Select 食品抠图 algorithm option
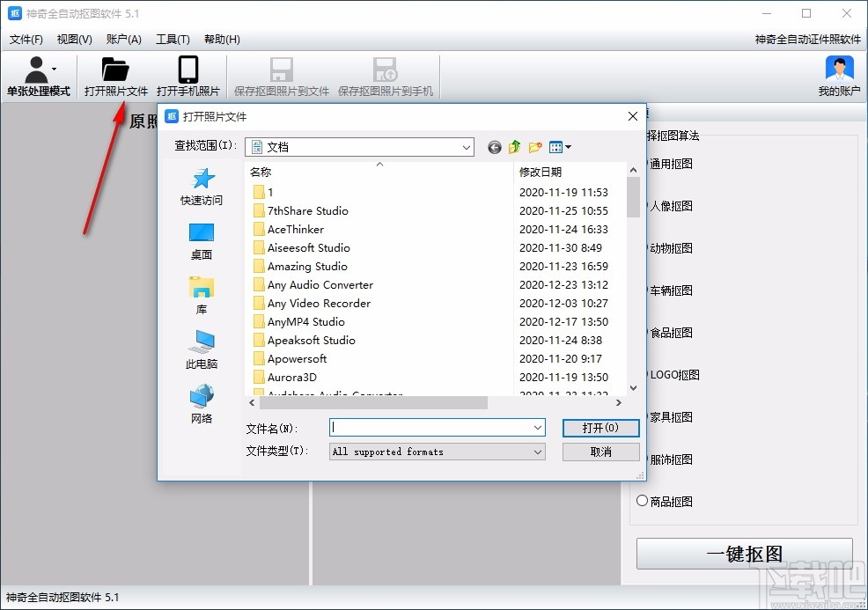868x610 pixels. tap(671, 333)
